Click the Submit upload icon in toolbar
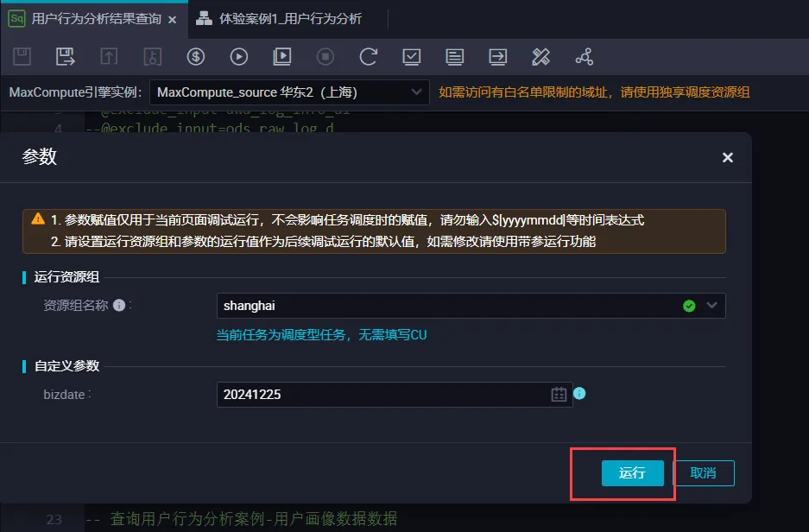This screenshot has height=532, width=809. (x=109, y=57)
